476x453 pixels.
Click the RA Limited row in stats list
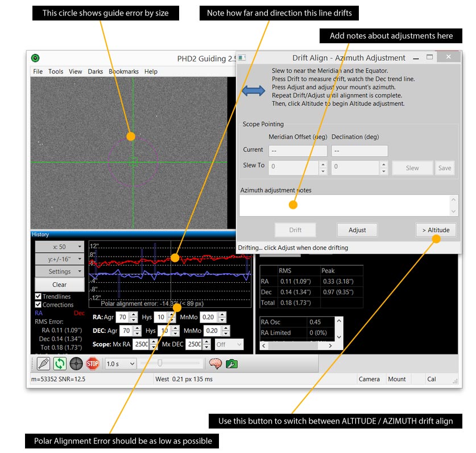[297, 333]
